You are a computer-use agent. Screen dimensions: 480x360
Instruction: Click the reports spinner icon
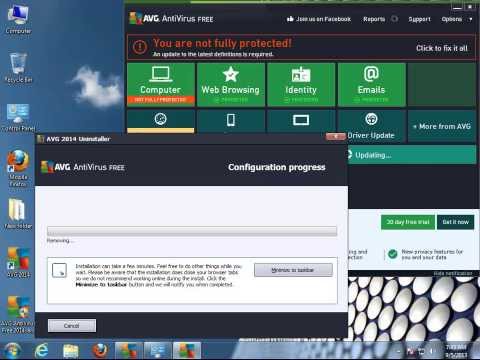[x=394, y=19]
